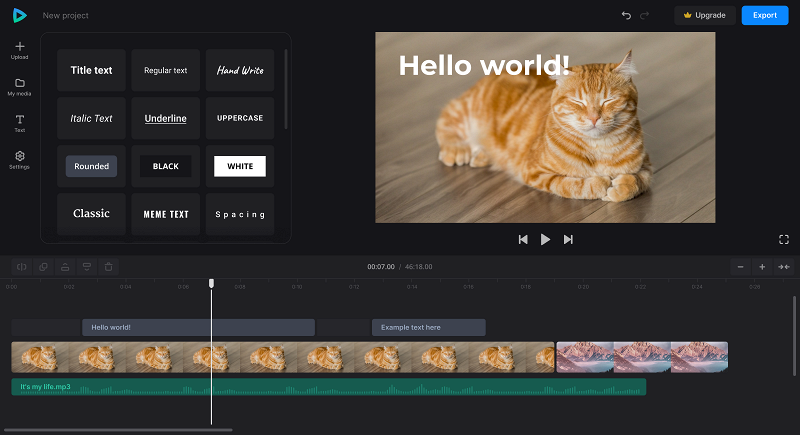Open My media folder

[19, 87]
